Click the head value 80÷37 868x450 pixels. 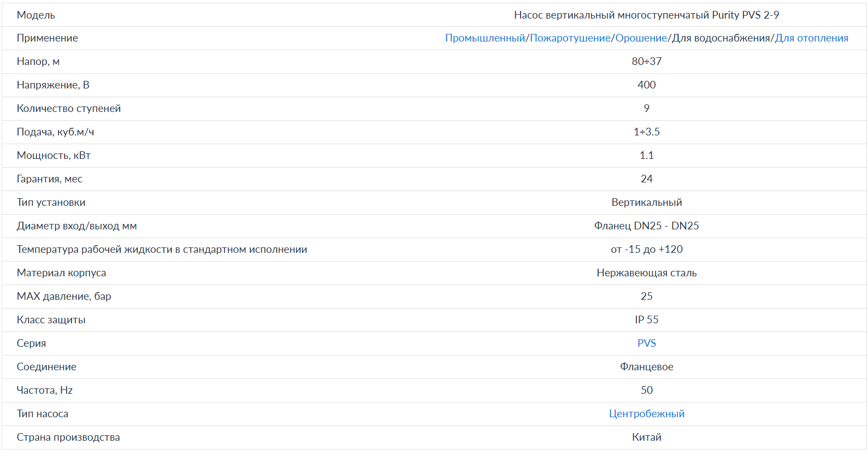coord(647,62)
